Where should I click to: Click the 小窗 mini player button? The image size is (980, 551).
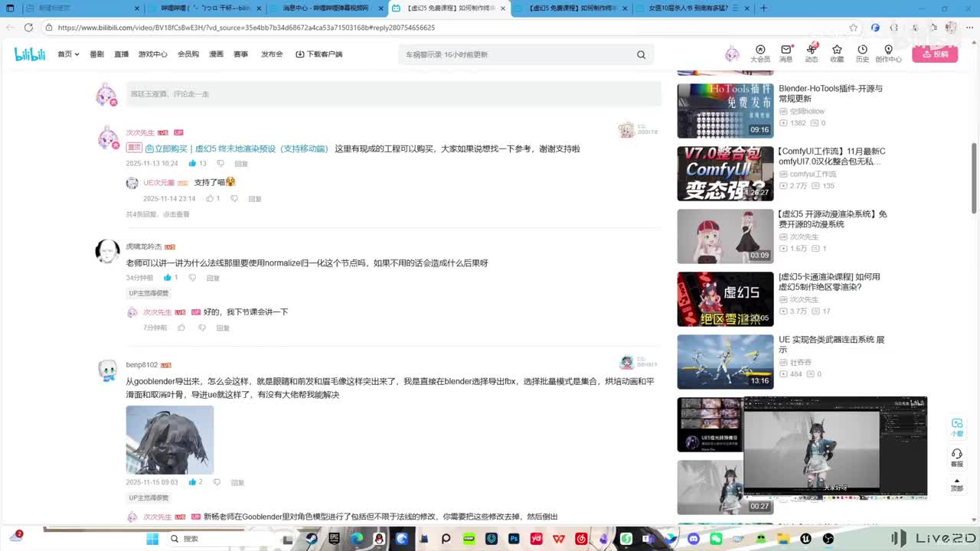(x=957, y=427)
